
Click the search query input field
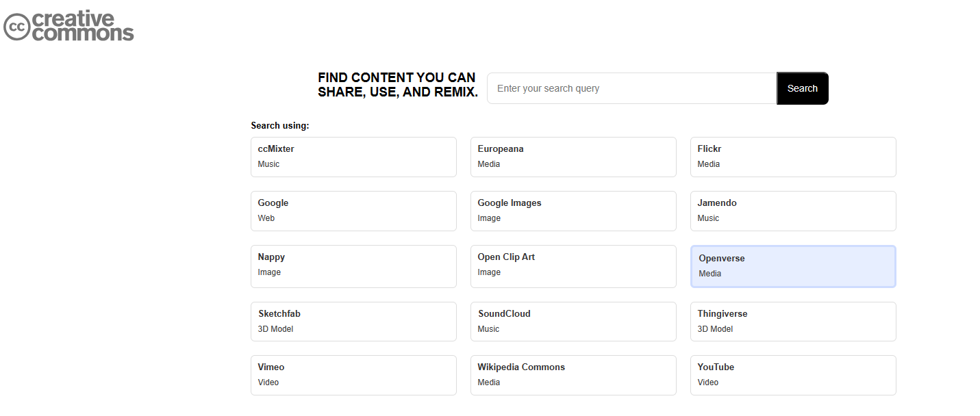(631, 88)
